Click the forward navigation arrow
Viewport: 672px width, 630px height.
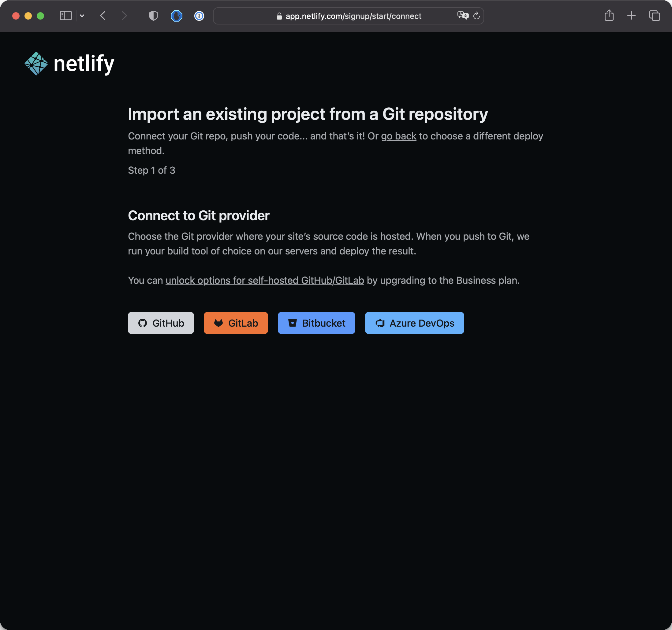click(x=125, y=16)
